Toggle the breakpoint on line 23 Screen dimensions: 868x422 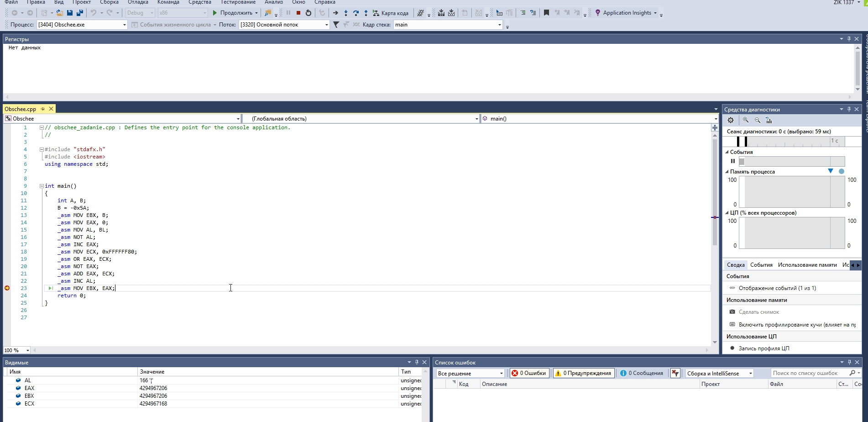coord(7,288)
